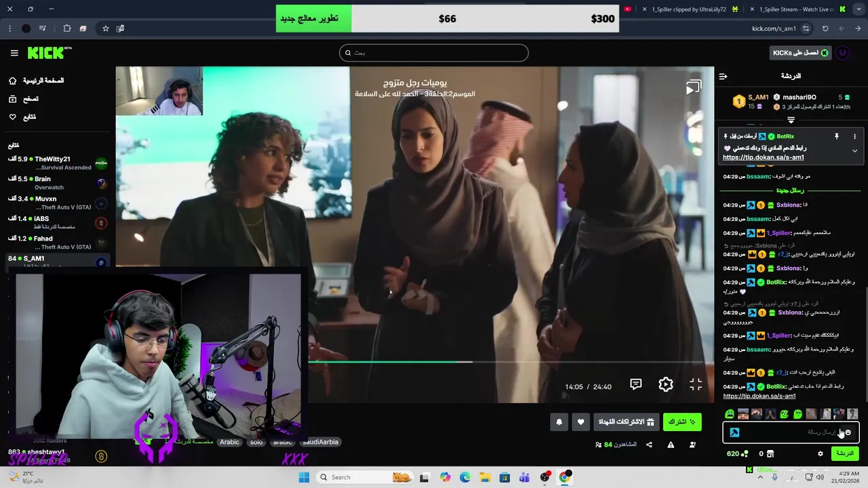Viewport: 868px width, 488px height.
Task: Toggle theater mode on video
Action: pyautogui.click(x=692, y=87)
